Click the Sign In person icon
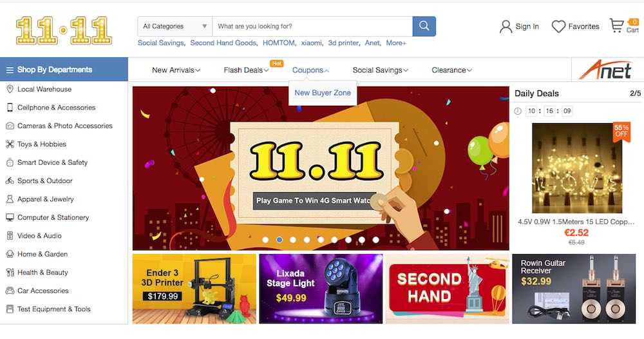 tap(506, 26)
